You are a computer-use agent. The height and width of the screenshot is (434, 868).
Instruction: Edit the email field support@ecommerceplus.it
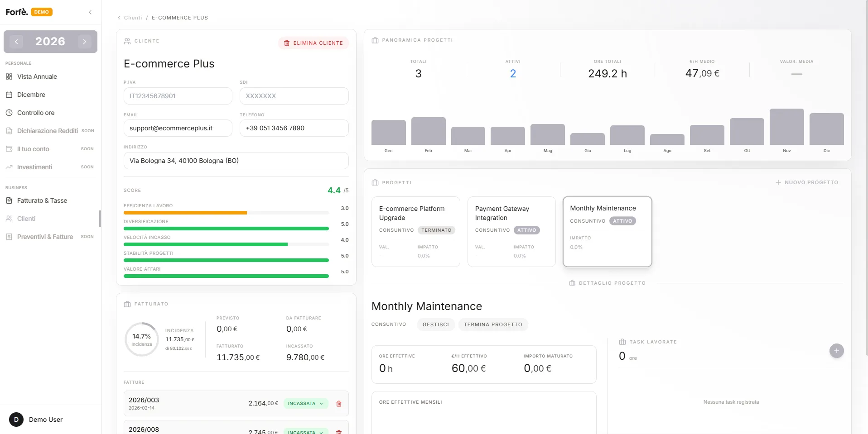coord(178,128)
